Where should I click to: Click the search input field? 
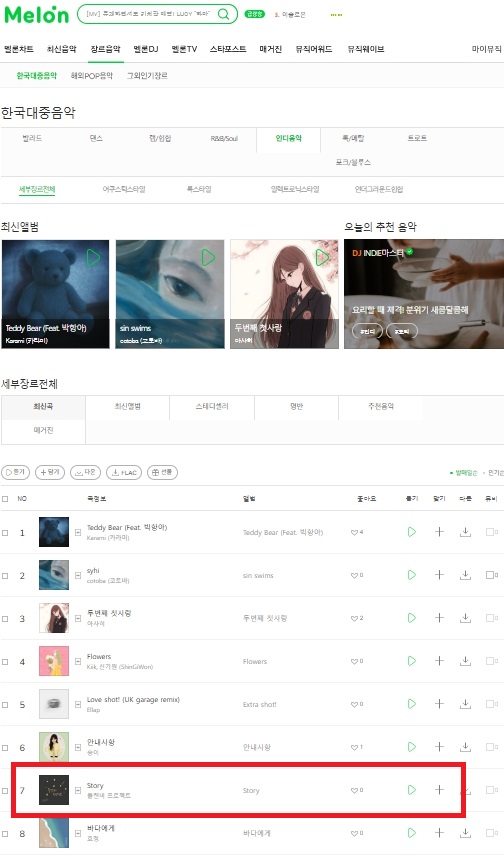[x=148, y=14]
